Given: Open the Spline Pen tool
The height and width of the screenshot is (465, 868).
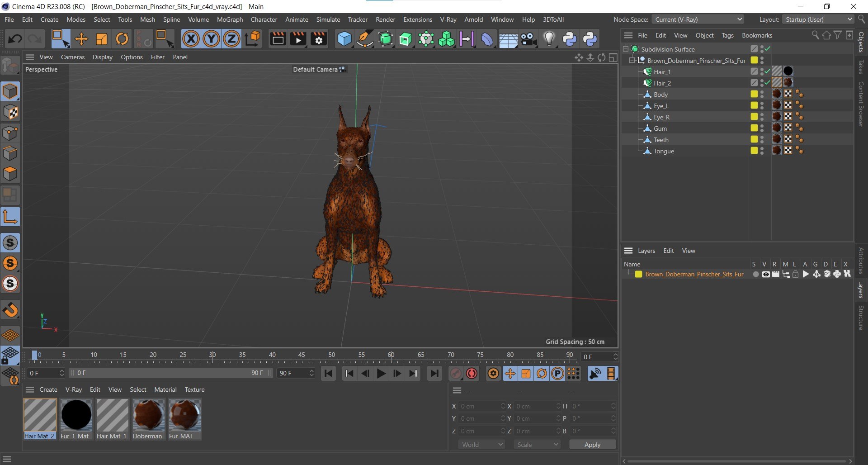Looking at the screenshot, I should click(365, 39).
